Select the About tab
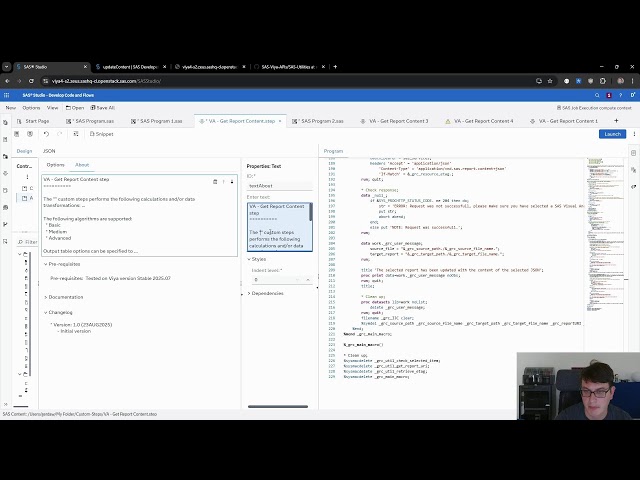Image resolution: width=640 pixels, height=480 pixels. pyautogui.click(x=82, y=165)
